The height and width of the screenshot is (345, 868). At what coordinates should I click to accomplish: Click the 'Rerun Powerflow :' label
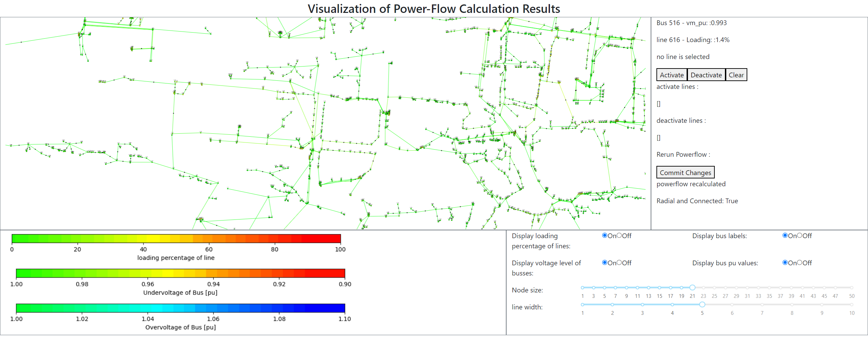(x=683, y=154)
